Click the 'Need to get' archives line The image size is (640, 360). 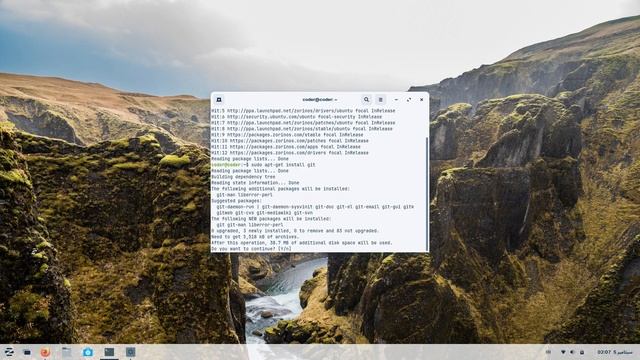pyautogui.click(x=255, y=237)
